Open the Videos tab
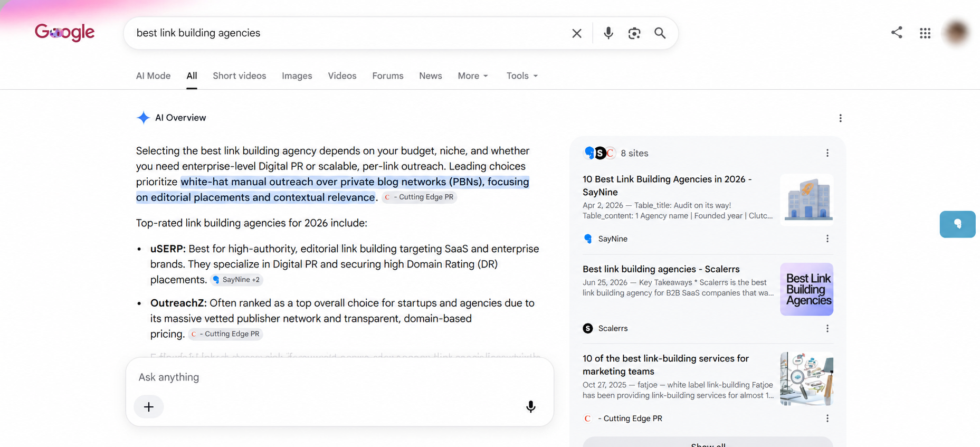980x447 pixels. coord(342,76)
